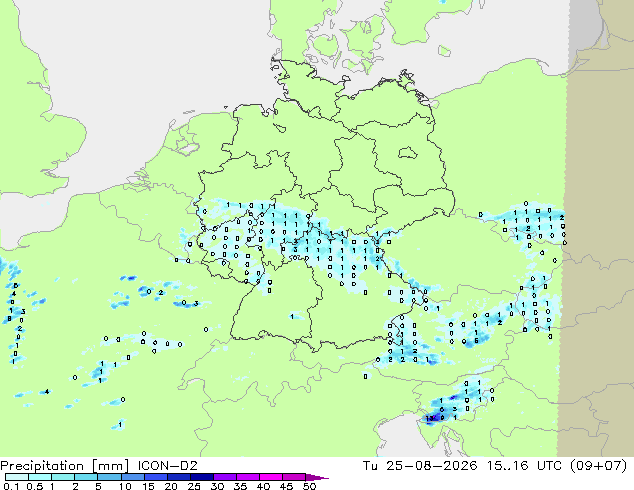The image size is (634, 490).
Task: Click the '0.1' legend scale label
Action: 9,486
